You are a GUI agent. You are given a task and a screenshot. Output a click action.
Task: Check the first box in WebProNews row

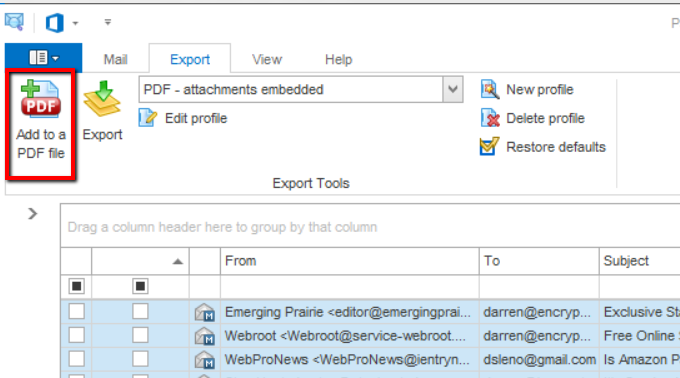coord(77,359)
